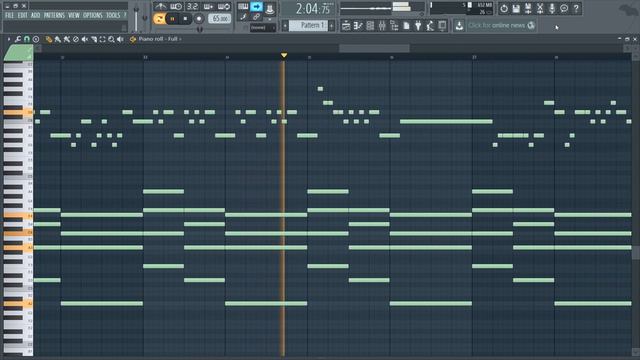
Task: Click the master pitch knob
Action: click(x=145, y=18)
